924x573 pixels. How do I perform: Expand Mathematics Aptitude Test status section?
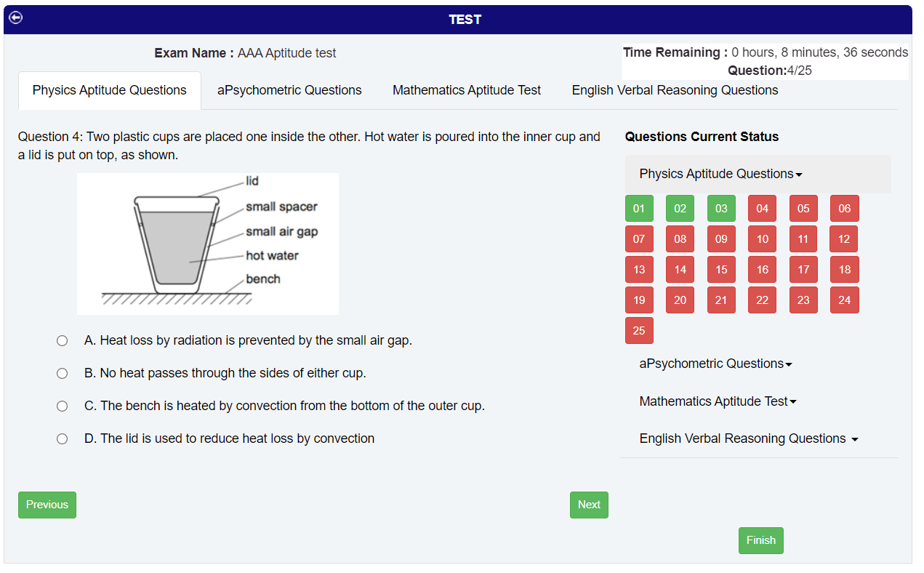click(718, 401)
